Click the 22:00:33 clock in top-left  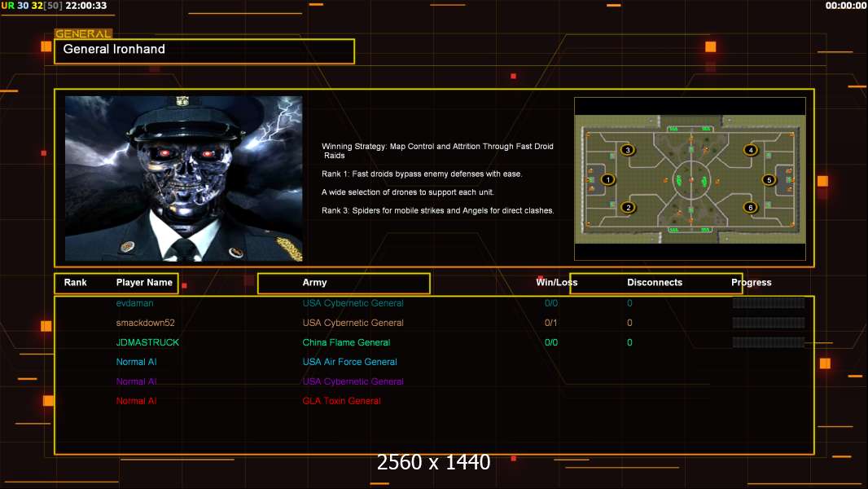pyautogui.click(x=85, y=6)
